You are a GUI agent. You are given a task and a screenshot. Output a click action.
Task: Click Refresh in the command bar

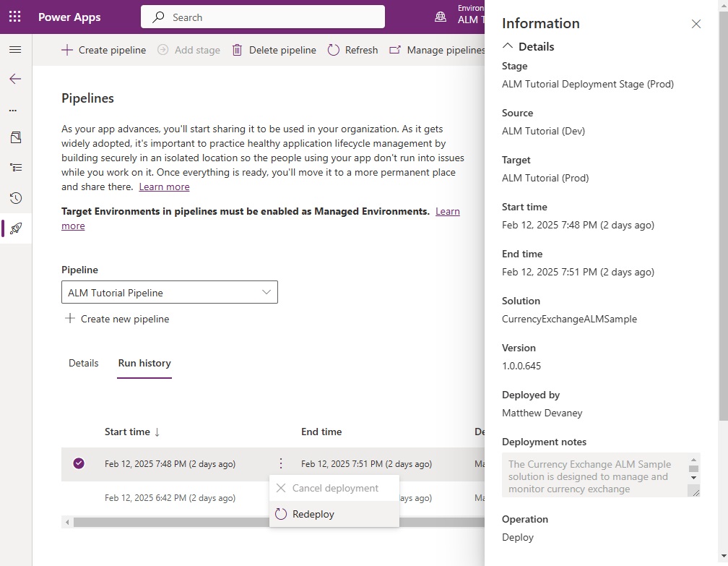(x=353, y=50)
